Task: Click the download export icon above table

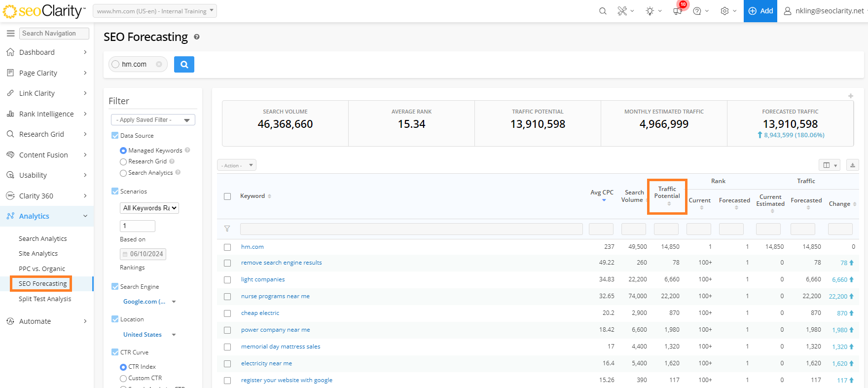Action: pyautogui.click(x=852, y=165)
